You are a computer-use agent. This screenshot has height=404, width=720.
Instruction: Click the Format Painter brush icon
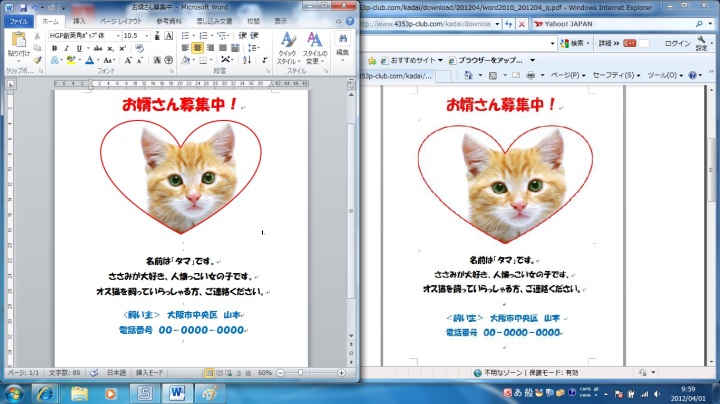(x=38, y=60)
